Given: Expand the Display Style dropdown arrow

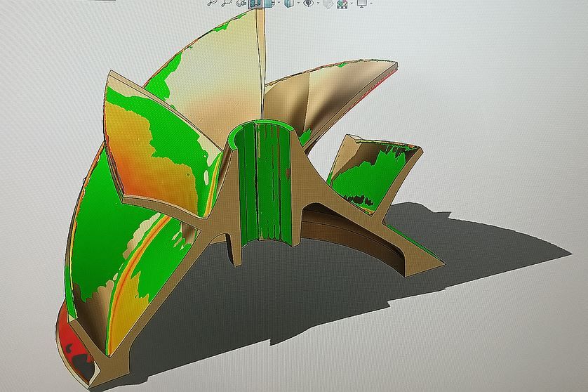Looking at the screenshot, I should click(x=298, y=3).
